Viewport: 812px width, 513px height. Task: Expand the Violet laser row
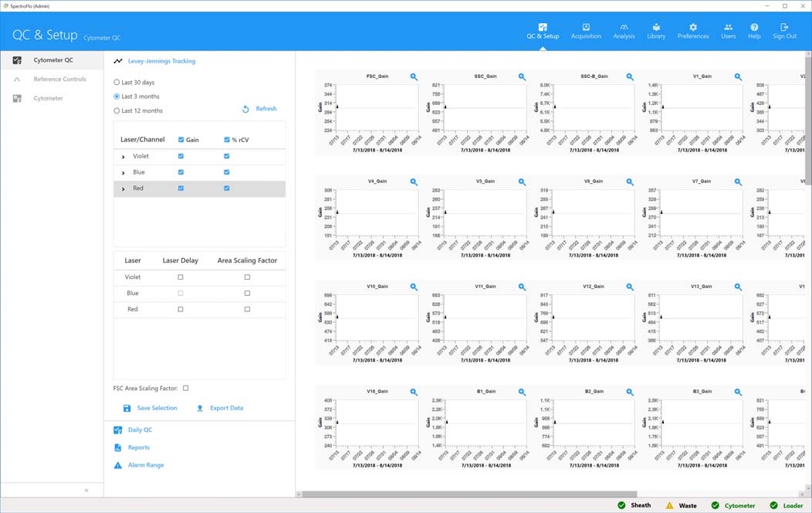pos(123,157)
